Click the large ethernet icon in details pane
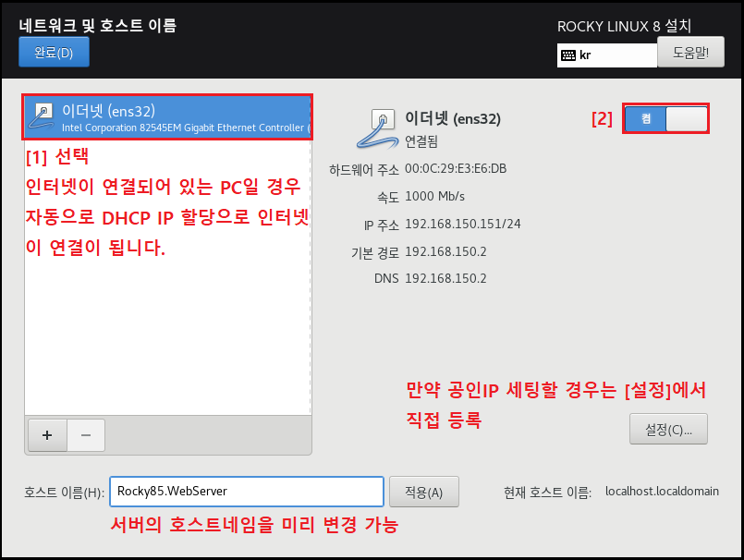The image size is (744, 560). (378, 129)
